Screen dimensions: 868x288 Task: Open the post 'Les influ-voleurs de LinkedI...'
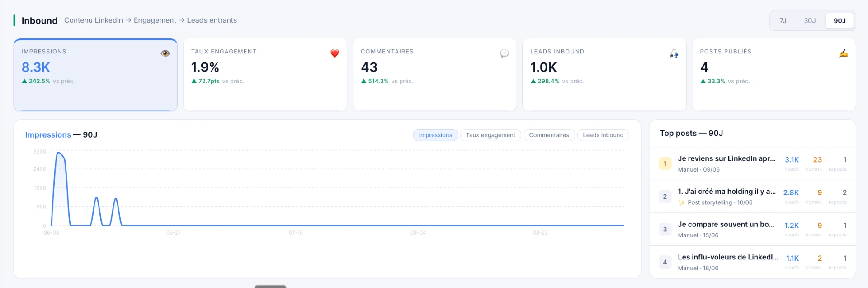click(728, 257)
